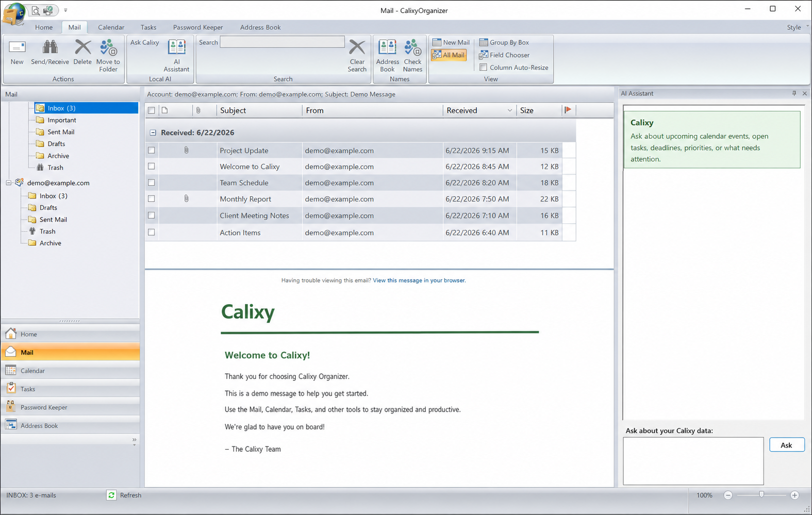Image resolution: width=812 pixels, height=515 pixels.
Task: Click the Refresh label in status bar
Action: tap(130, 495)
